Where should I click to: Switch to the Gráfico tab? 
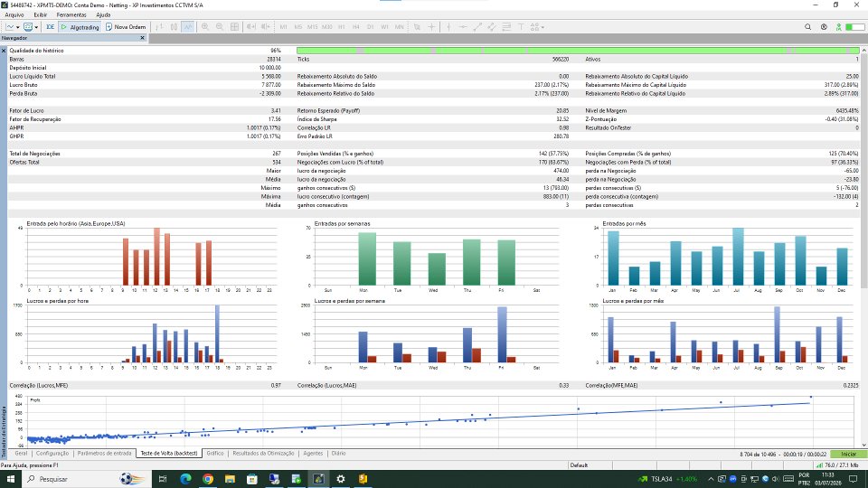(215, 453)
